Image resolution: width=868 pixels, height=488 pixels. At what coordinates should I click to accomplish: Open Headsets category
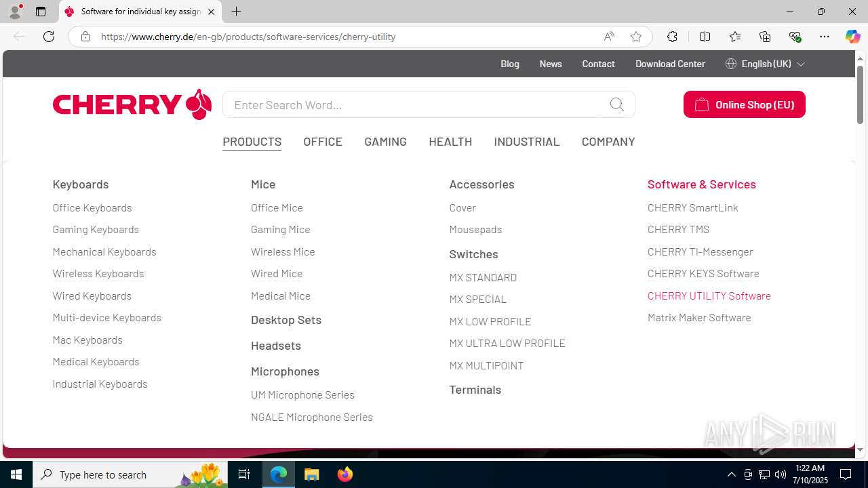coord(276,345)
